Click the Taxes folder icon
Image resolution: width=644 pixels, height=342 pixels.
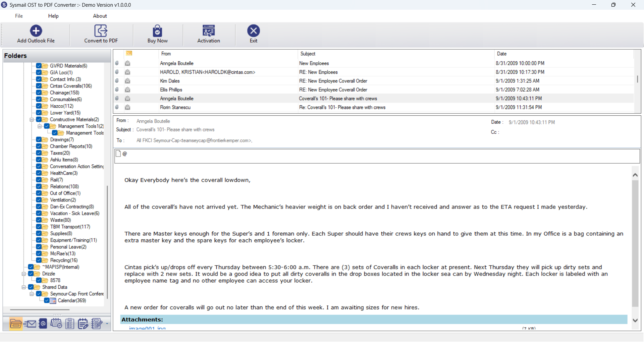(45, 153)
